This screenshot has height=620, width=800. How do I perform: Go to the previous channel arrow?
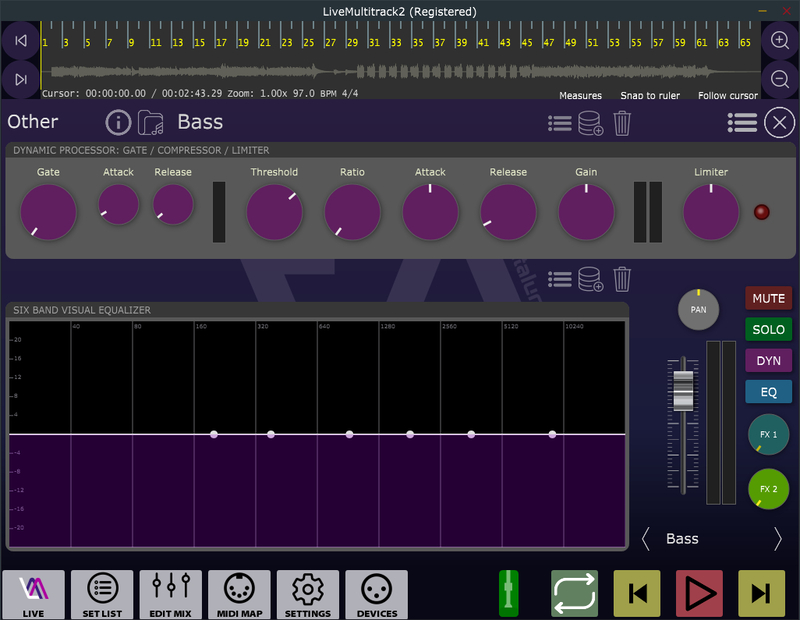[646, 539]
